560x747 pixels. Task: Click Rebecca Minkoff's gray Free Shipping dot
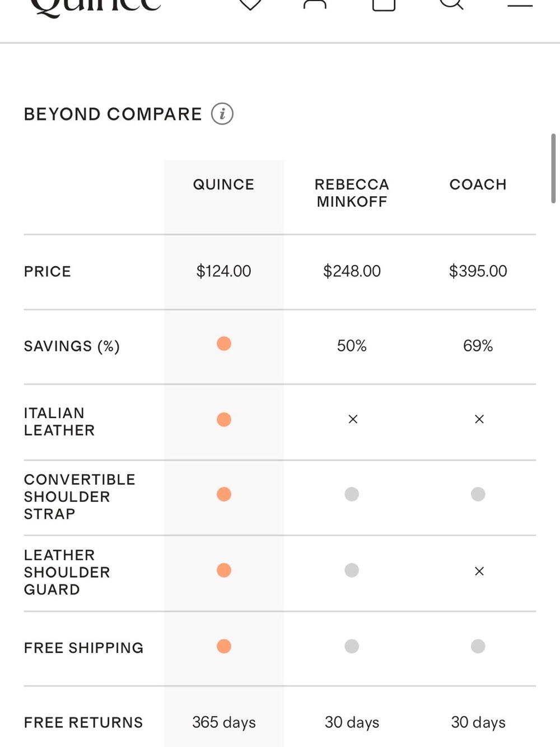352,646
